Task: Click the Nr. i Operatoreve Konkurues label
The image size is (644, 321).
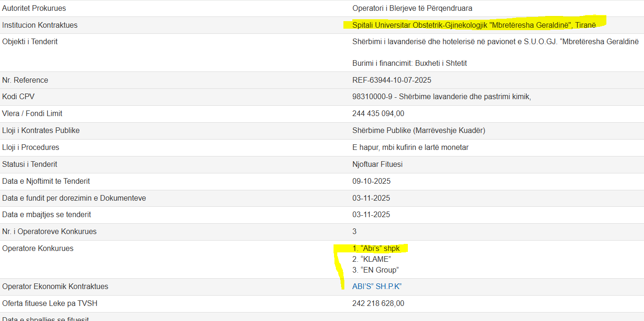Action: point(49,232)
